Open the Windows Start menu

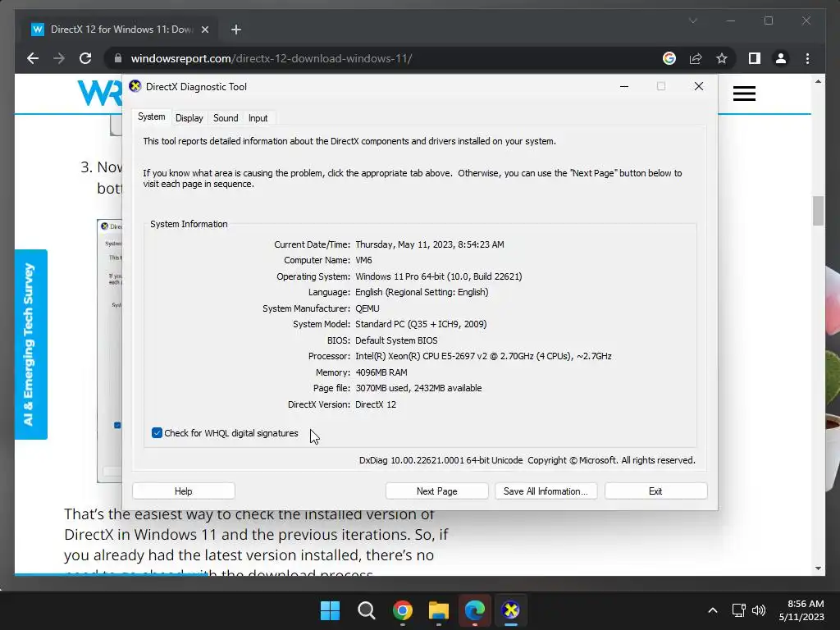coord(330,610)
